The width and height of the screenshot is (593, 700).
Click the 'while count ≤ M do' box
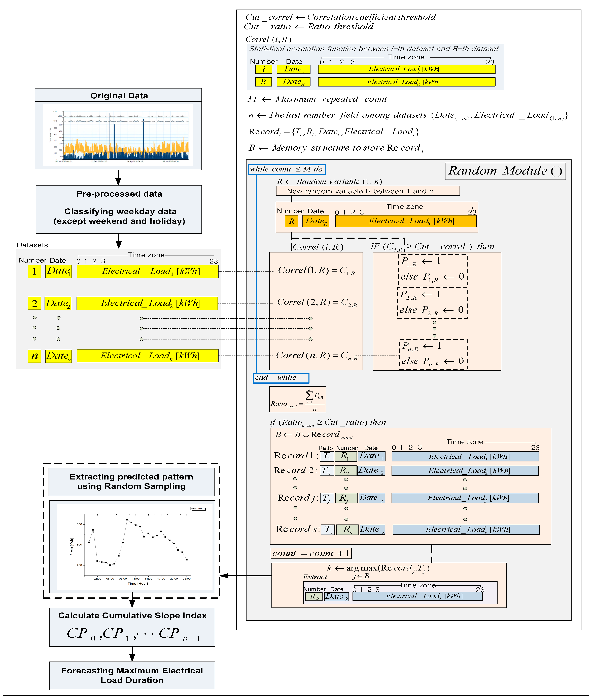(287, 169)
